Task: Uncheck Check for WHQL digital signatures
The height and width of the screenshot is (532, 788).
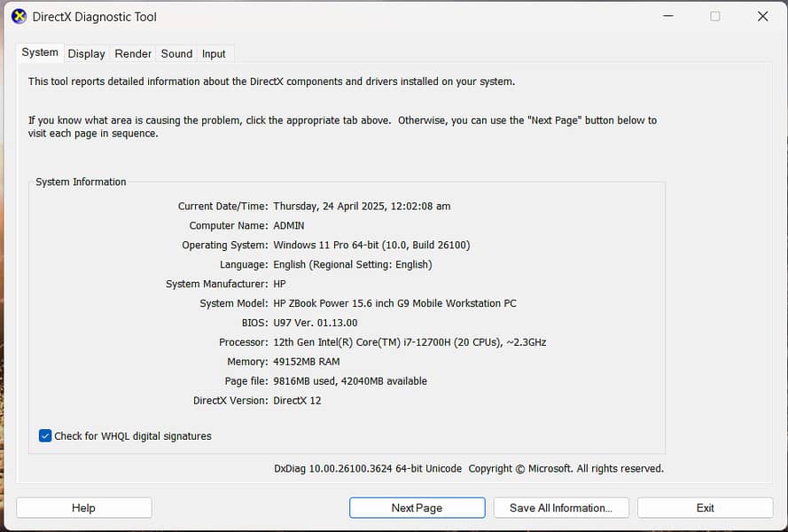Action: point(45,436)
